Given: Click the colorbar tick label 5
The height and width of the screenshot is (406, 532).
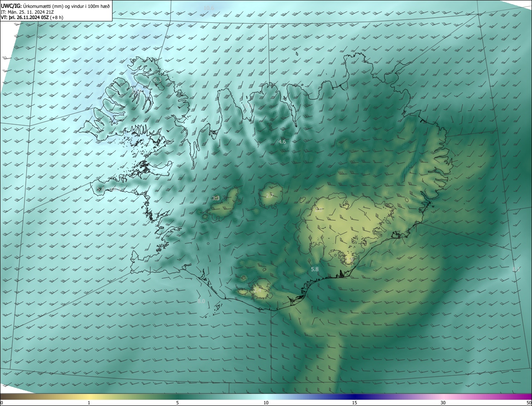Looking at the screenshot, I should pyautogui.click(x=177, y=403).
